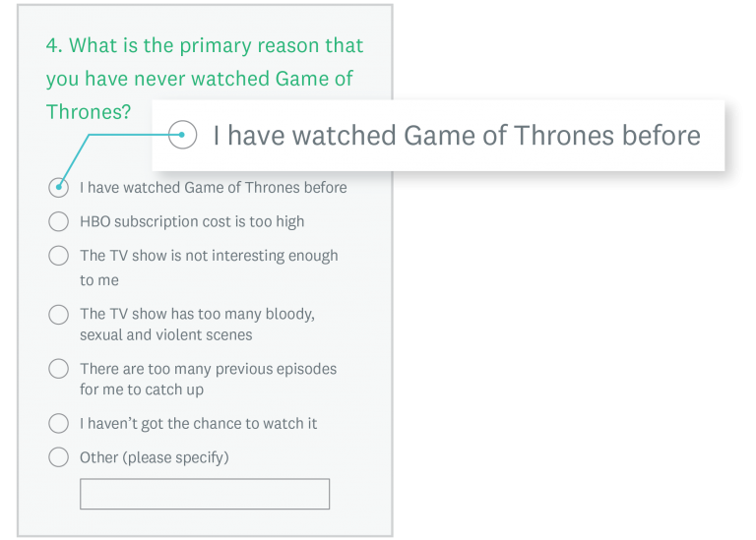The height and width of the screenshot is (540, 756).
Task: Click the enlarged radio circle in the callout
Action: [183, 135]
